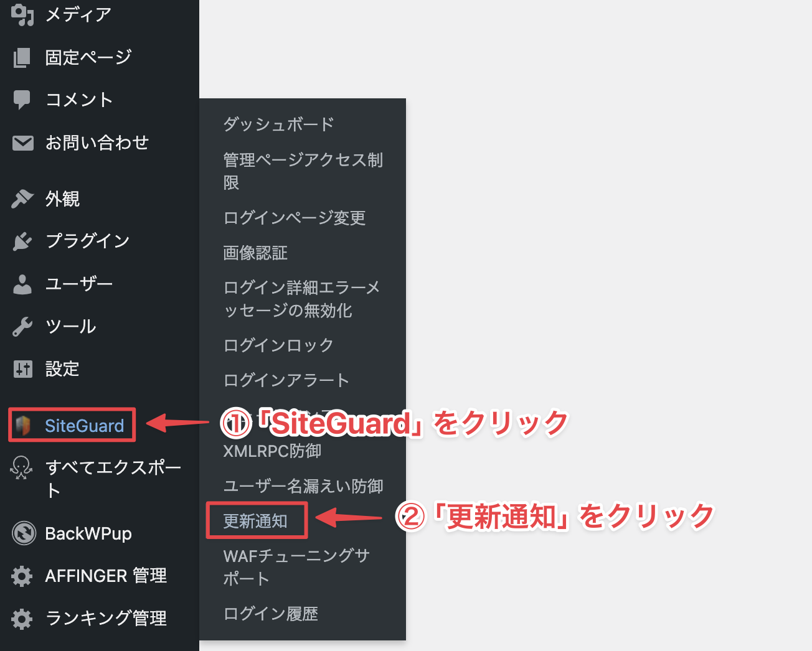Choose ログインページ変更 from the submenu
The width and height of the screenshot is (812, 651).
point(295,218)
